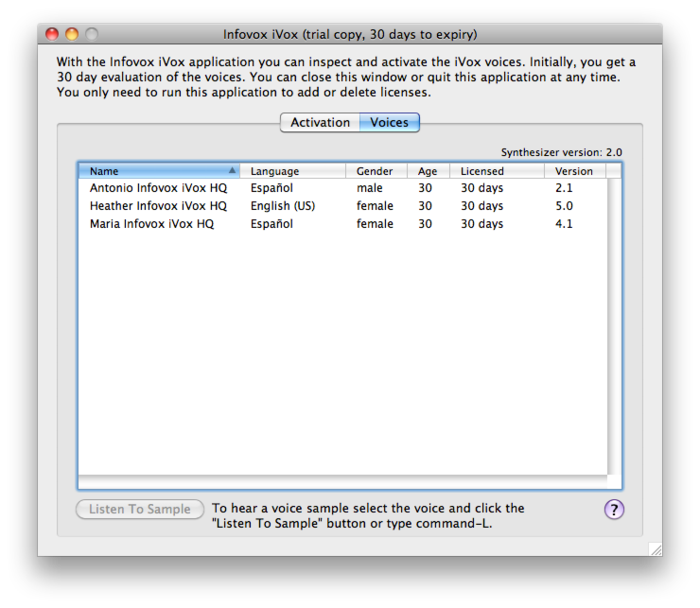Sort by the Language column header
Image resolution: width=700 pixels, height=608 pixels.
click(292, 171)
